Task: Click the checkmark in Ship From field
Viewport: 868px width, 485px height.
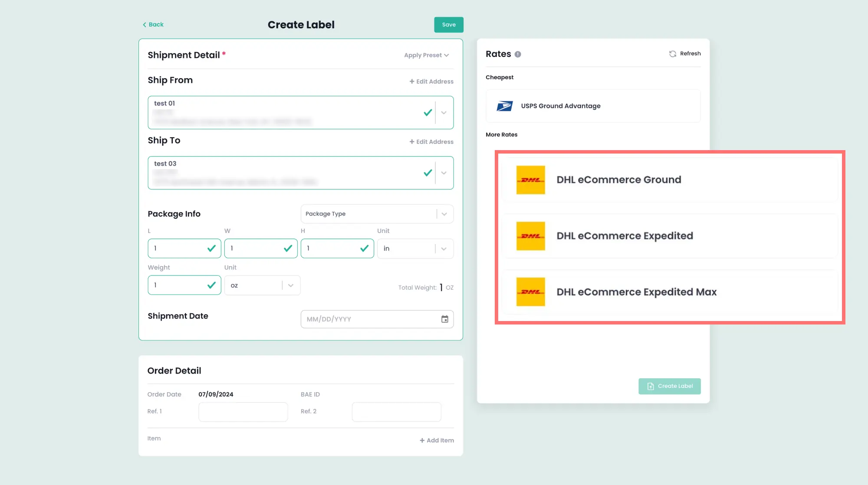Action: click(x=428, y=112)
